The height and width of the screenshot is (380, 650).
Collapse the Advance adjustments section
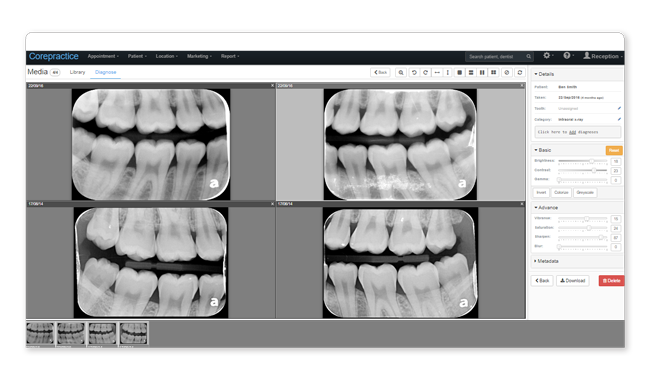[546, 208]
